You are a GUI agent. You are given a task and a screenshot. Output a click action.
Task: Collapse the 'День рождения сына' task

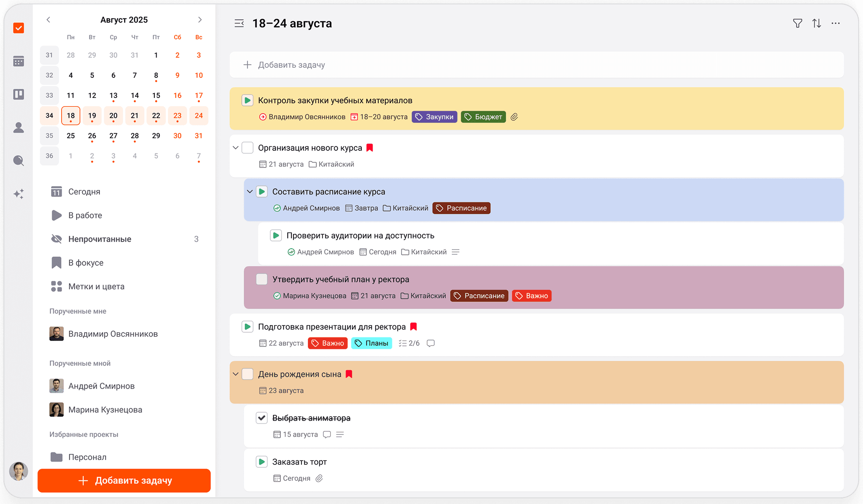click(236, 374)
